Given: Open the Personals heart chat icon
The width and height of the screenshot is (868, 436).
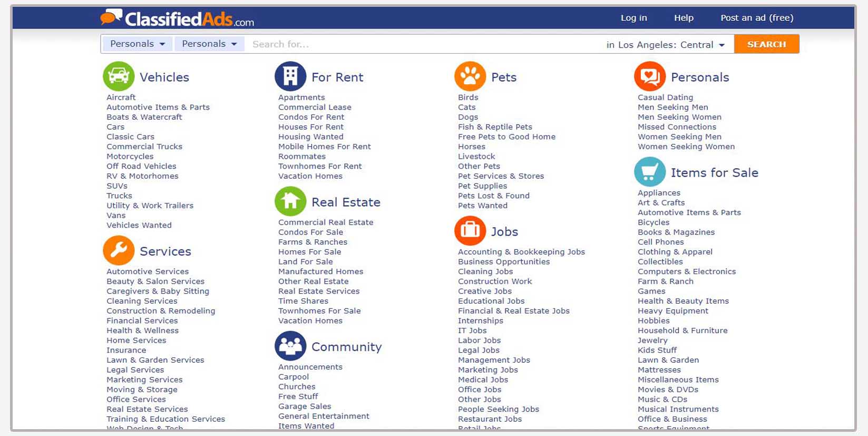Looking at the screenshot, I should pyautogui.click(x=650, y=76).
